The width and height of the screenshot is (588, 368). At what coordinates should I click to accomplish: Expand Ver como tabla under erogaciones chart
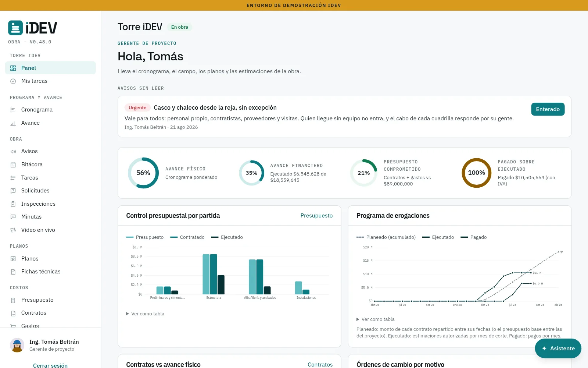(x=376, y=319)
